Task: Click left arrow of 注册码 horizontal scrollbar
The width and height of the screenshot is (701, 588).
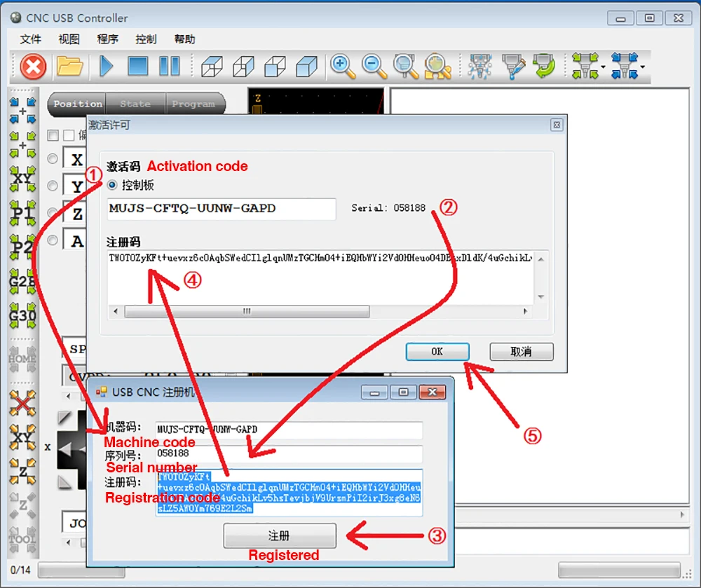Action: (x=116, y=311)
